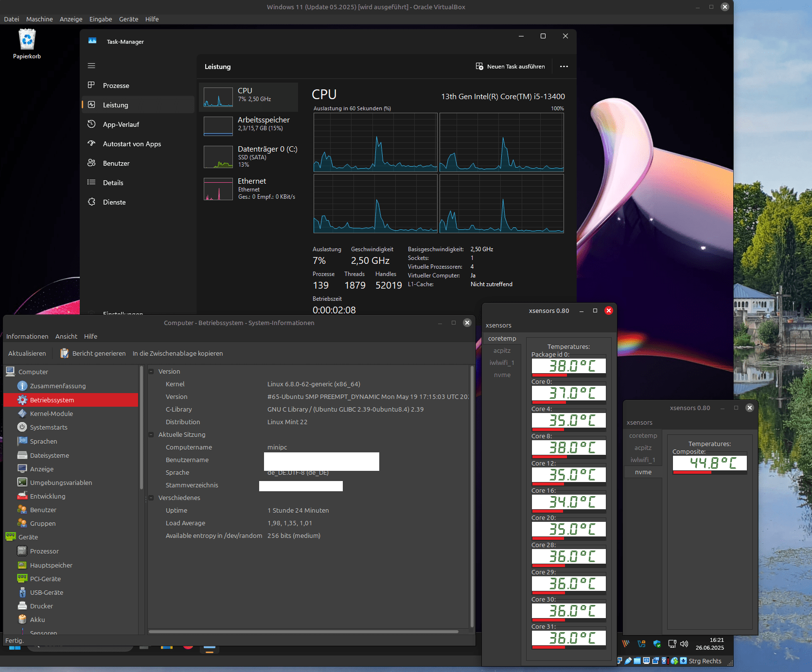Screen dimensions: 812x672
Task: Open clock showing 16:21 in the taskbar
Action: [710, 644]
